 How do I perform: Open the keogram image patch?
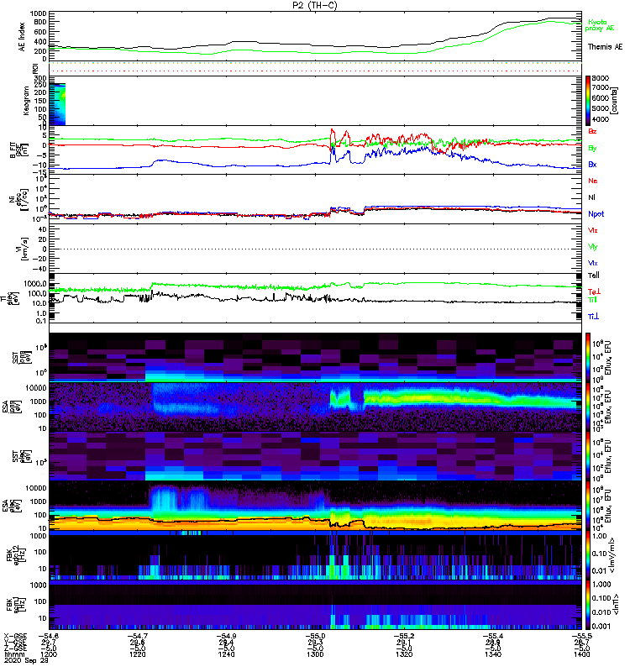[57, 104]
